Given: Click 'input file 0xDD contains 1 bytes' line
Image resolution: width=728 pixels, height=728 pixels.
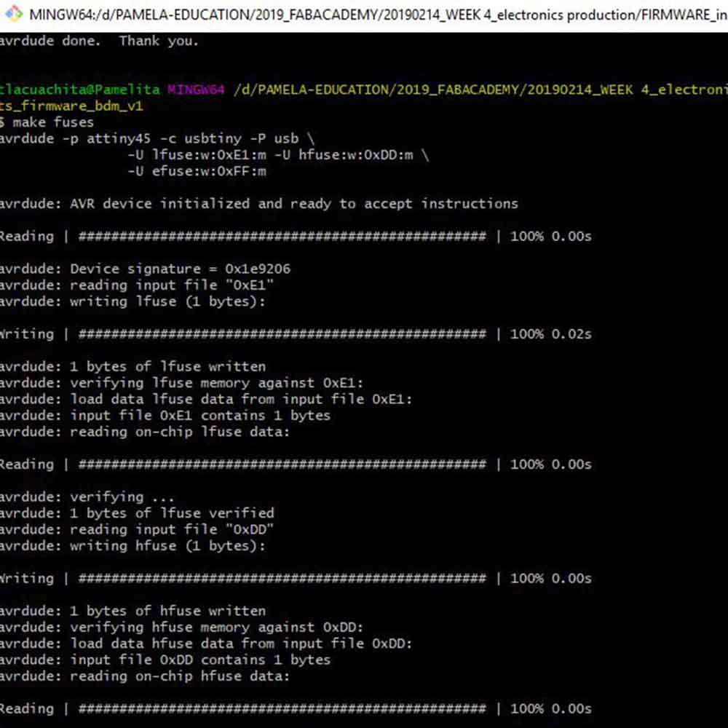Looking at the screenshot, I should 165,660.
